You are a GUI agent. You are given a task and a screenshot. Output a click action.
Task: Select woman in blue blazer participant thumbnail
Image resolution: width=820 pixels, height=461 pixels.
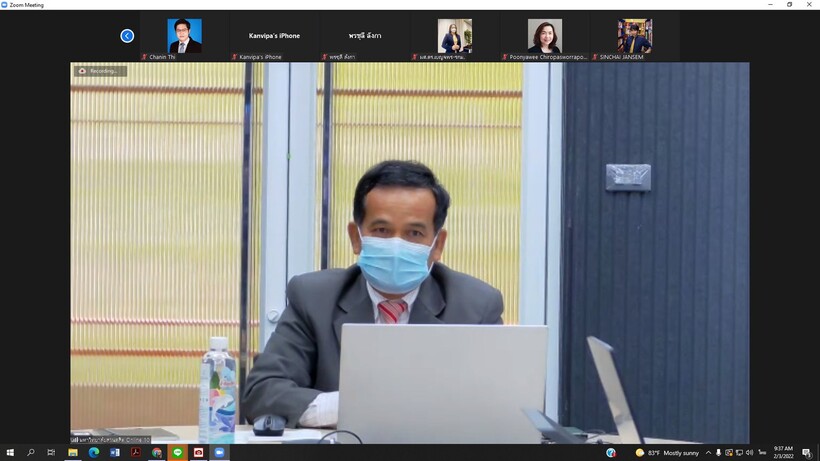[454, 36]
